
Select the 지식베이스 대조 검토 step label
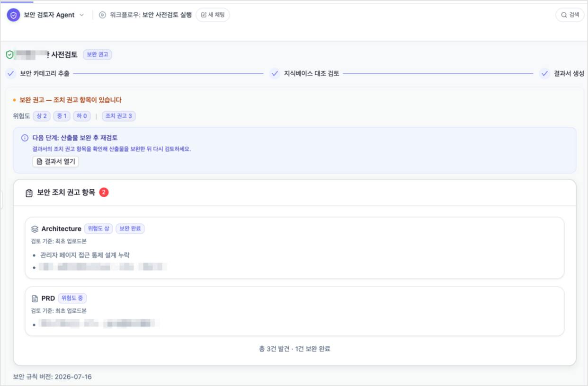312,74
